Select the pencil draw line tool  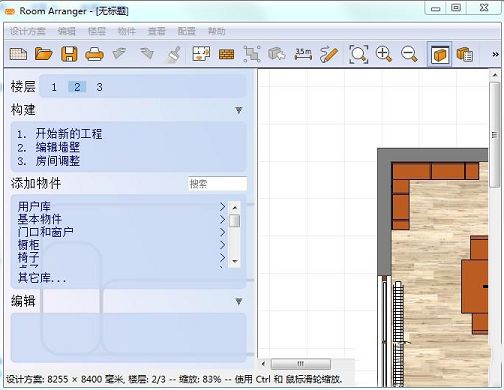[329, 54]
